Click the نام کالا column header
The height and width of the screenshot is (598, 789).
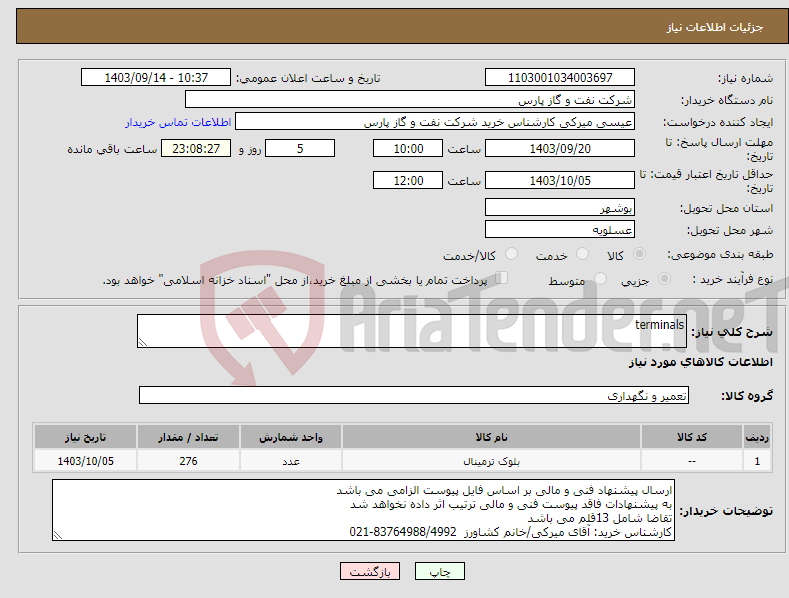pyautogui.click(x=491, y=437)
